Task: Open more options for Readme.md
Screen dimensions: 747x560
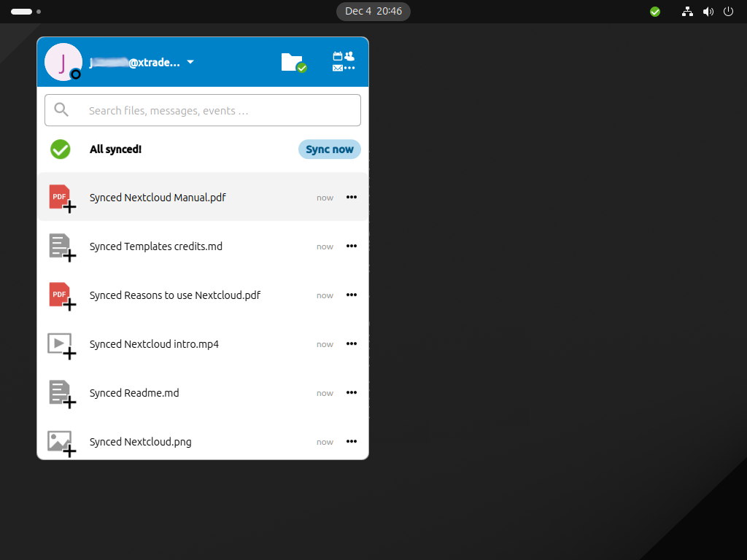Action: click(x=352, y=393)
